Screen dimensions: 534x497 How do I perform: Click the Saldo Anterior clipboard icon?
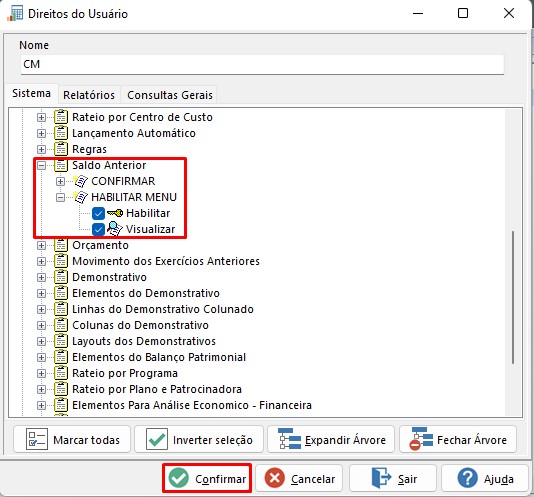(61, 165)
